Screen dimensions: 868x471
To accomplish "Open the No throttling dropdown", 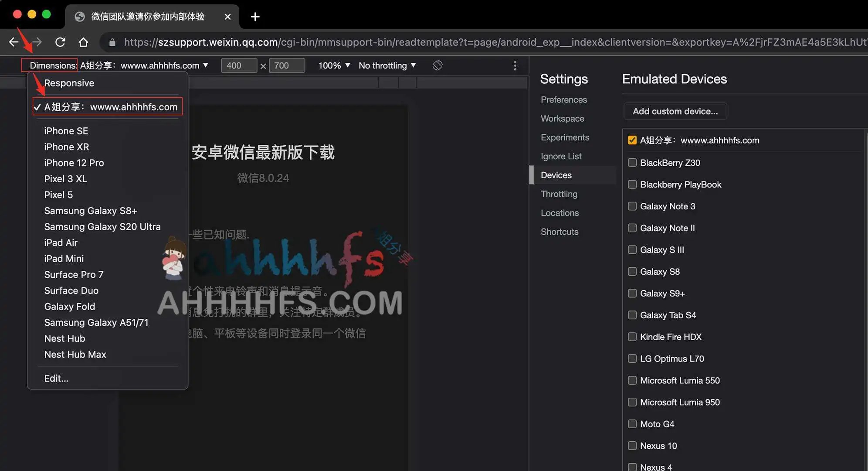I will point(387,65).
